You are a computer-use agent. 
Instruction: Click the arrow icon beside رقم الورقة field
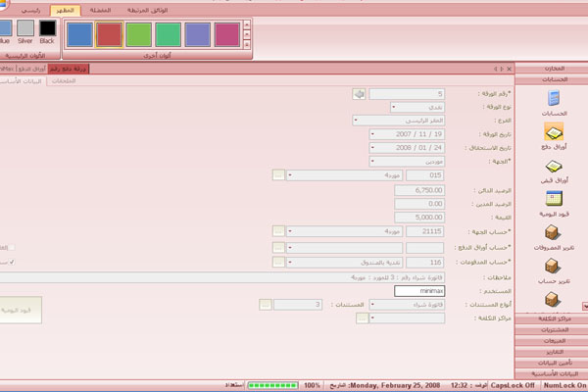click(x=359, y=94)
